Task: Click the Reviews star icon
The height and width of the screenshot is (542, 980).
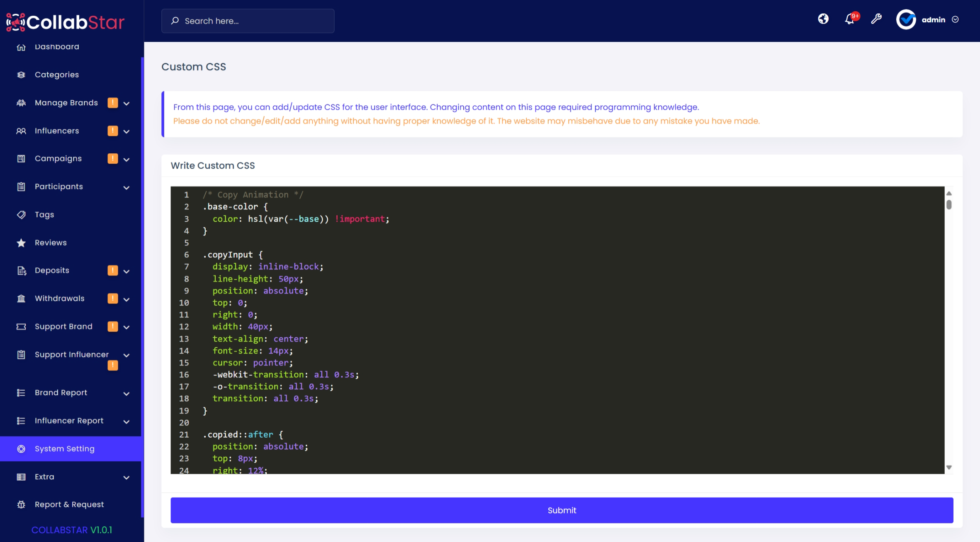Action: (21, 243)
